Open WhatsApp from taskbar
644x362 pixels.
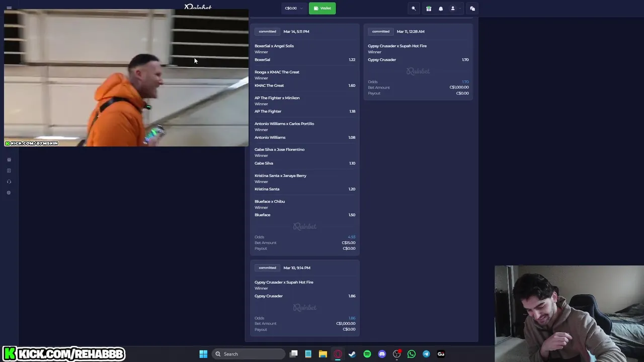click(x=412, y=354)
